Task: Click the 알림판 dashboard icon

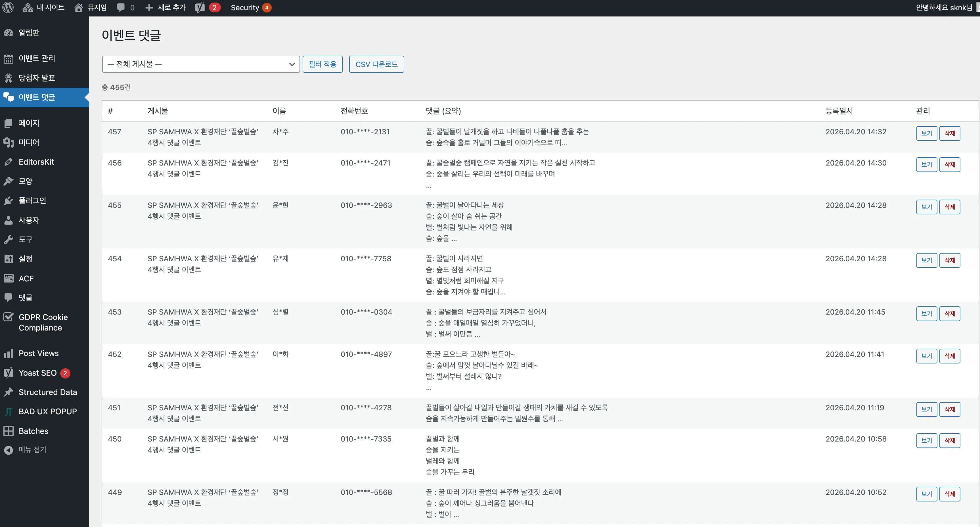Action: coord(8,33)
